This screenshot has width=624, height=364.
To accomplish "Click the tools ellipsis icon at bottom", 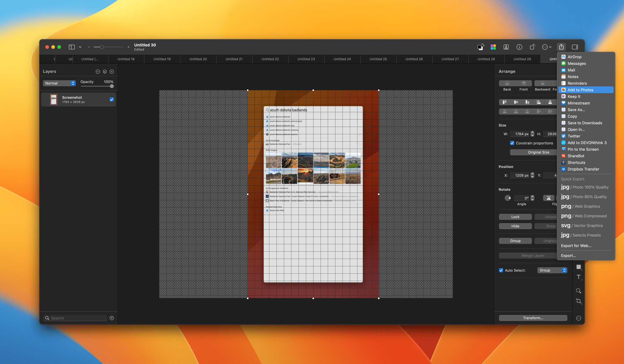I will 579,318.
